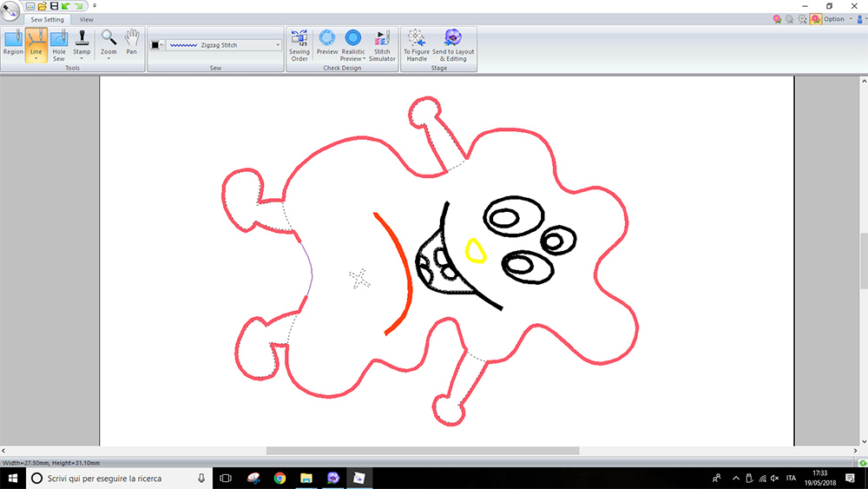Open File Explorer from taskbar
The width and height of the screenshot is (868, 489).
tap(306, 478)
